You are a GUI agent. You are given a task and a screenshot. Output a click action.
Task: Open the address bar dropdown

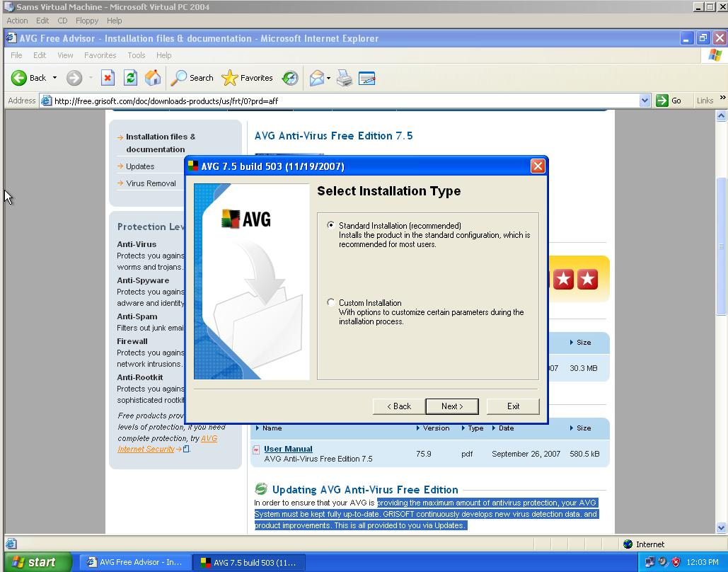coord(645,101)
